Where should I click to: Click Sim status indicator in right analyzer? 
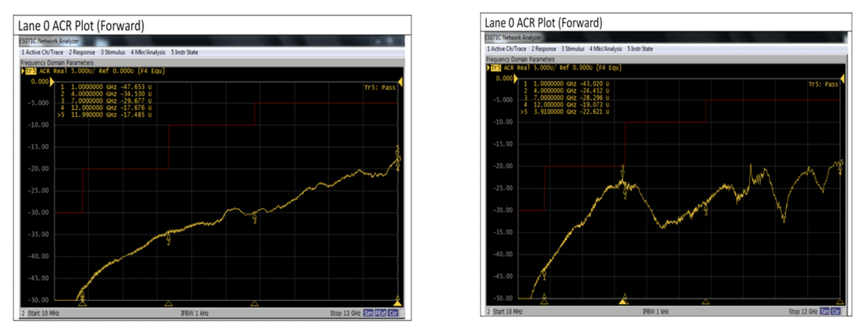[825, 311]
